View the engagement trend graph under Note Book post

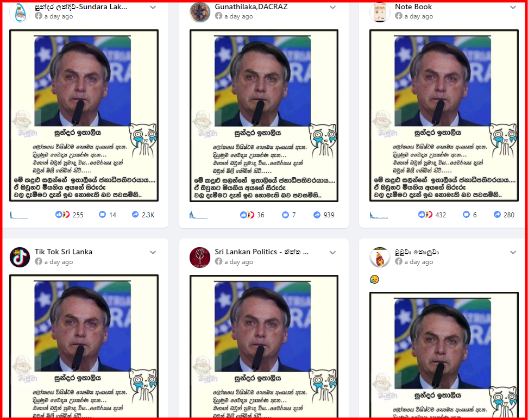pos(379,215)
